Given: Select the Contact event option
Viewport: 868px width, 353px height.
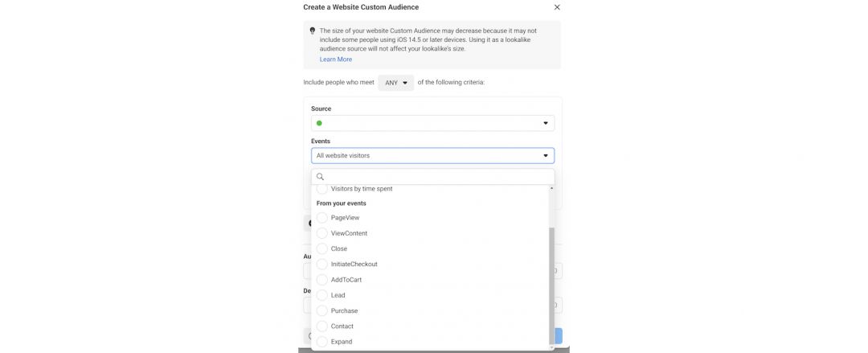Looking at the screenshot, I should click(322, 326).
